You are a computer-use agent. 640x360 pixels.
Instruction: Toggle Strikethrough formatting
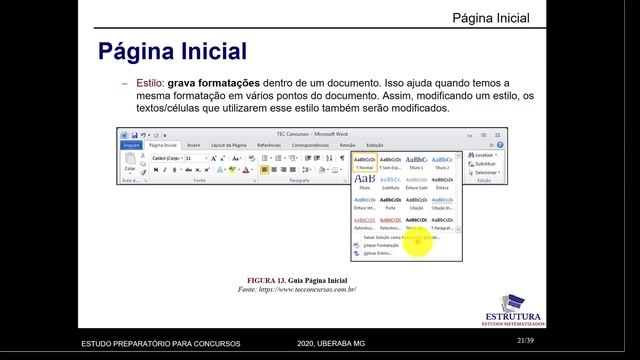coord(188,170)
